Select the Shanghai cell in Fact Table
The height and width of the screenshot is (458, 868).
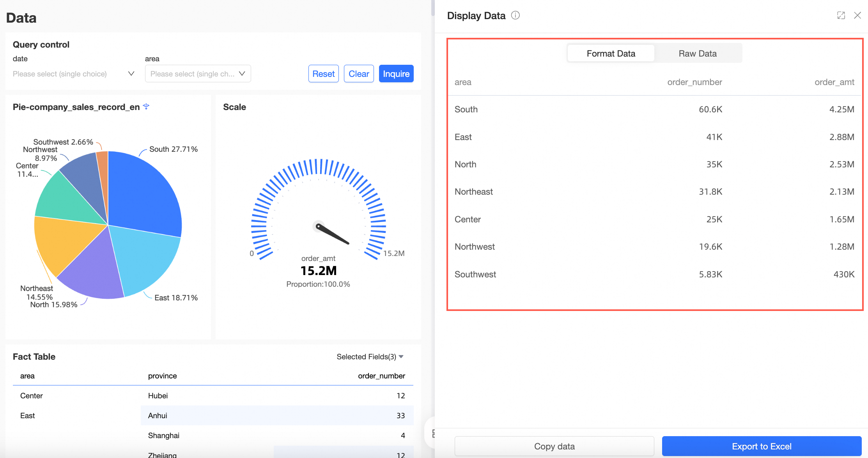(164, 435)
